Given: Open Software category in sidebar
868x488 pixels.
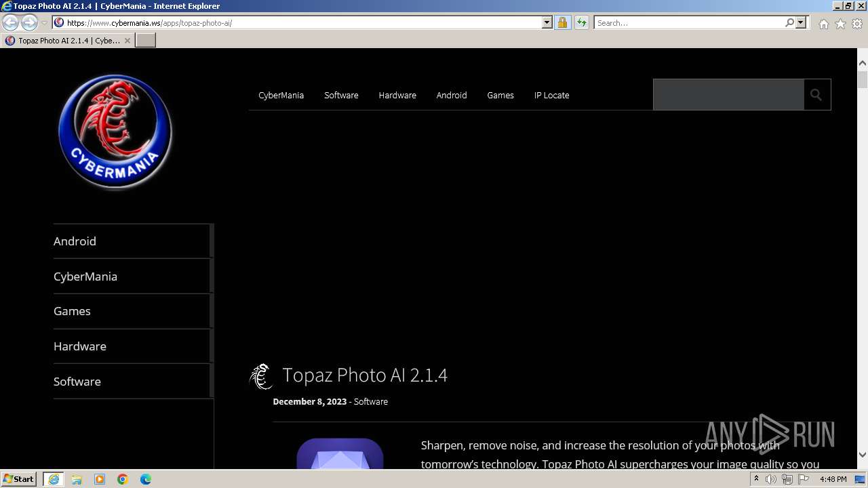Looking at the screenshot, I should 77,382.
